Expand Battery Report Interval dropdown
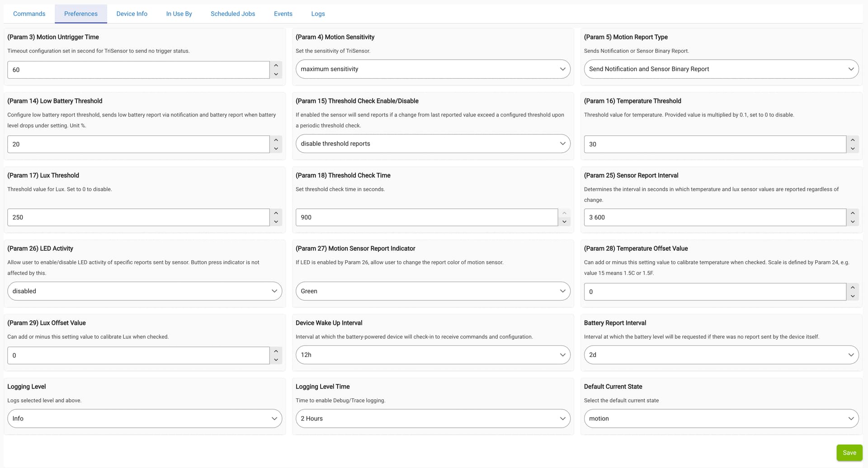The image size is (868, 468). 721,355
